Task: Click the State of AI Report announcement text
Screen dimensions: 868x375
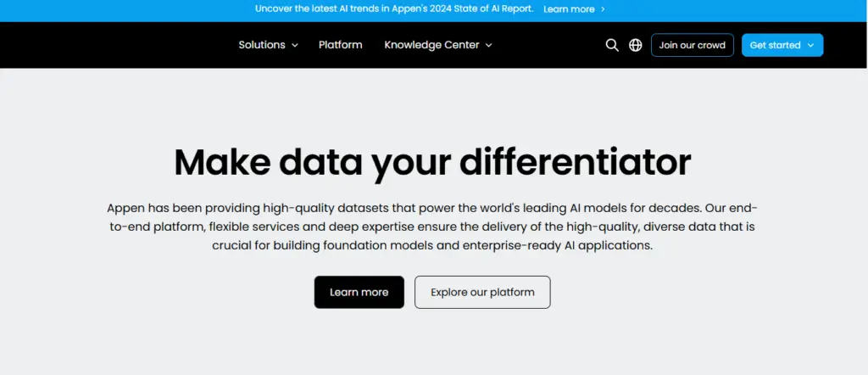Action: (x=394, y=9)
